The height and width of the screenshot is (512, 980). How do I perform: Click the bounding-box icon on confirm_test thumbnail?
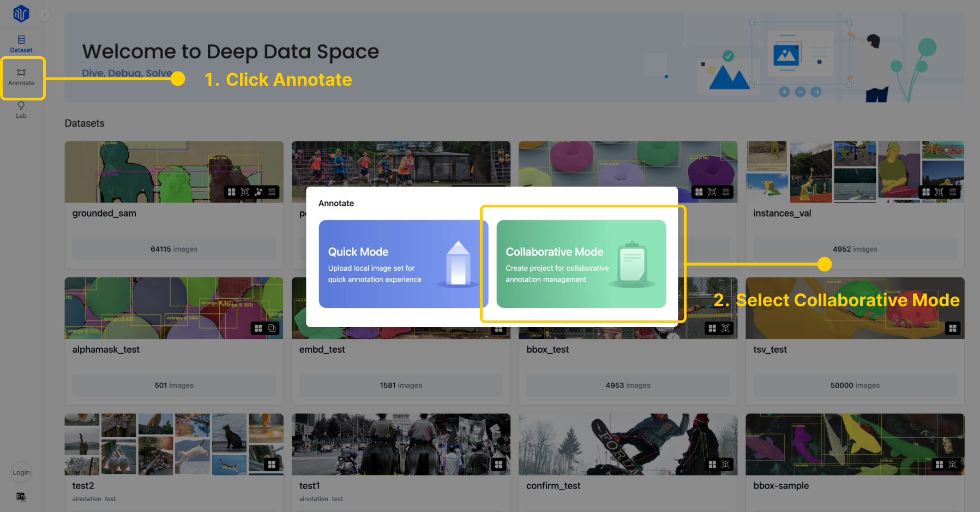pos(726,465)
